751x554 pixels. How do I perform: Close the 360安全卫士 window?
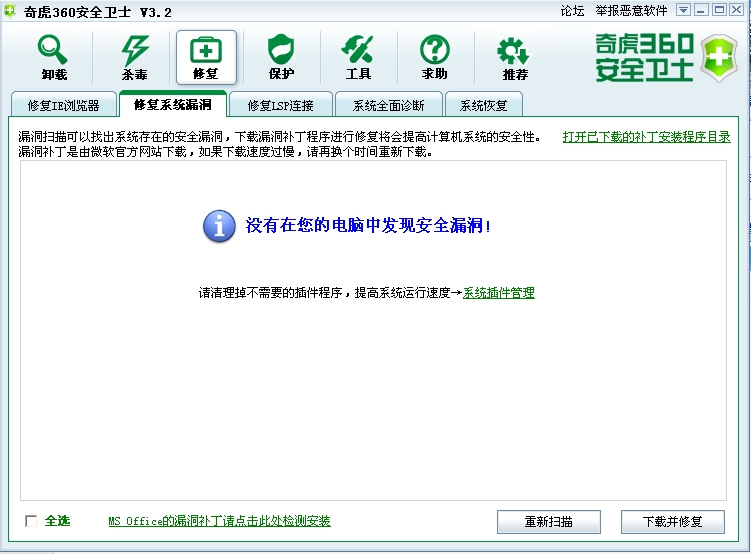click(737, 10)
